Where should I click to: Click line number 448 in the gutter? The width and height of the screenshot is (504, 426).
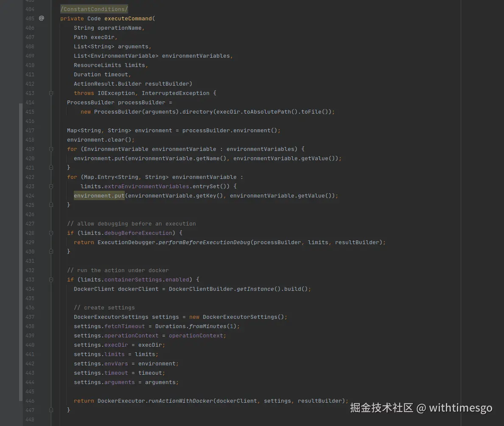coord(30,420)
